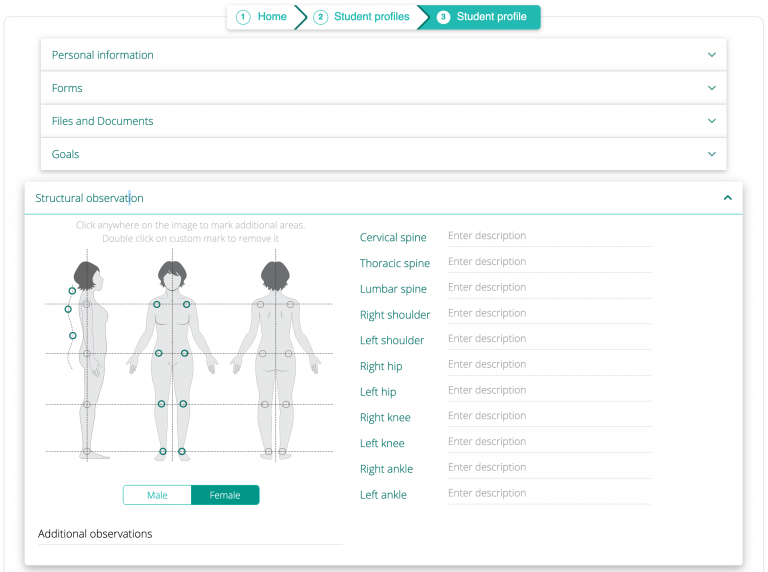The height and width of the screenshot is (572, 768).
Task: Expand the Personal information section
Action: pos(383,55)
